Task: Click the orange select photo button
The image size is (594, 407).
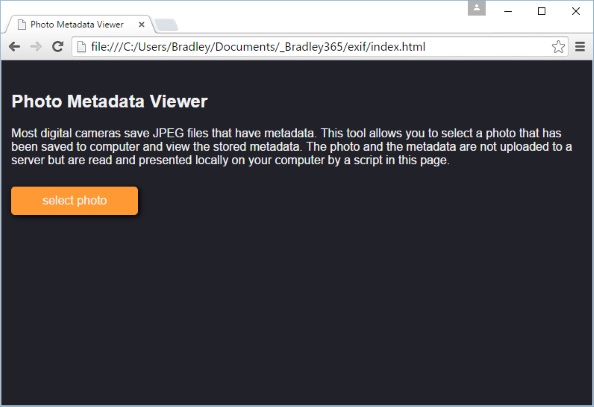Action: coord(75,200)
